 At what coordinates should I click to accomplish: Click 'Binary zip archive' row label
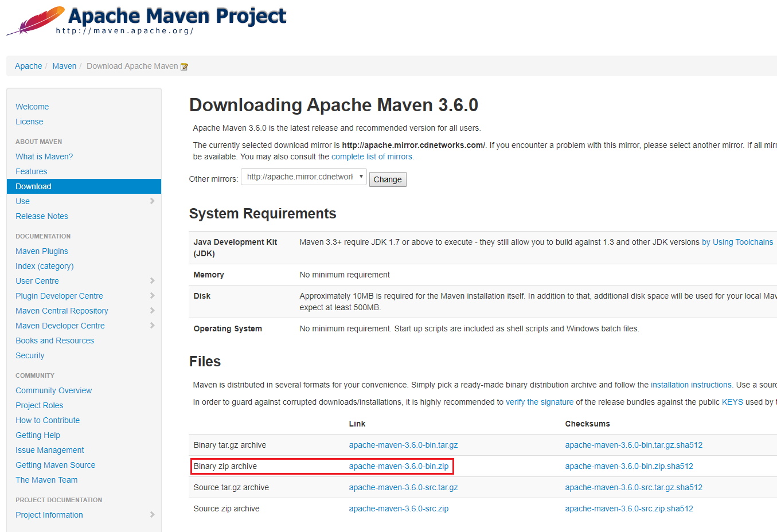click(225, 466)
